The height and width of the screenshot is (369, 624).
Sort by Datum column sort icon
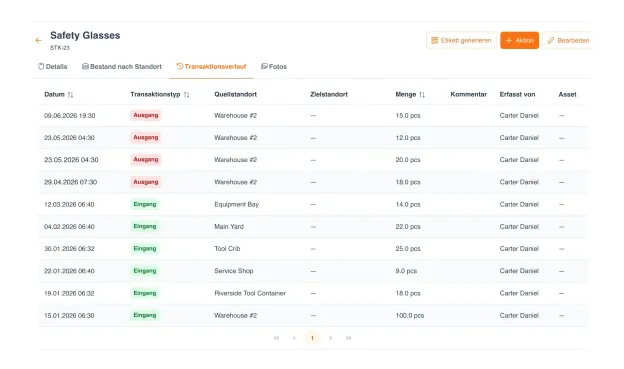point(70,95)
